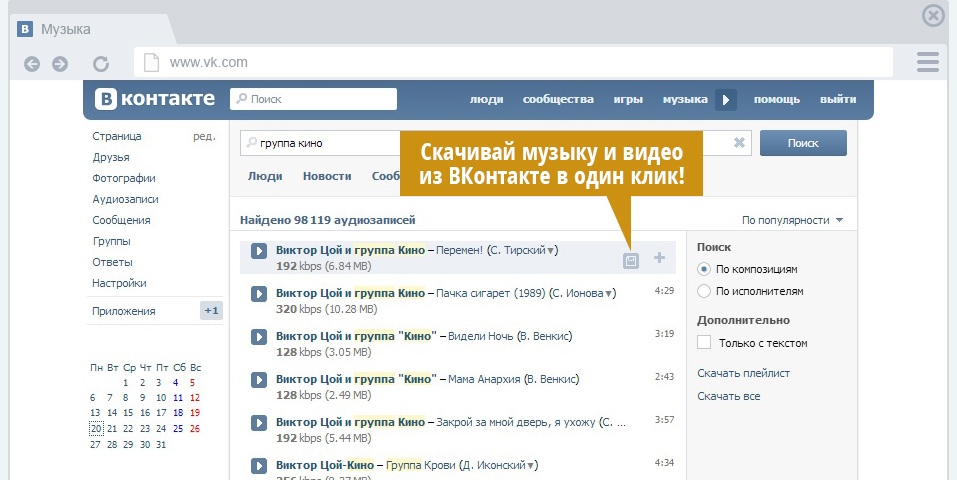Click the ред. link beside Страница
Image resolution: width=957 pixels, height=480 pixels.
204,137
